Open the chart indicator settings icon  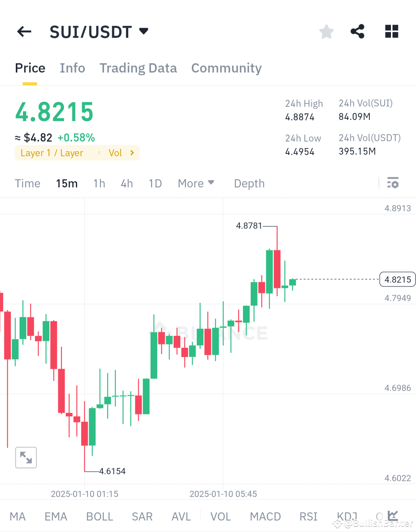393,183
